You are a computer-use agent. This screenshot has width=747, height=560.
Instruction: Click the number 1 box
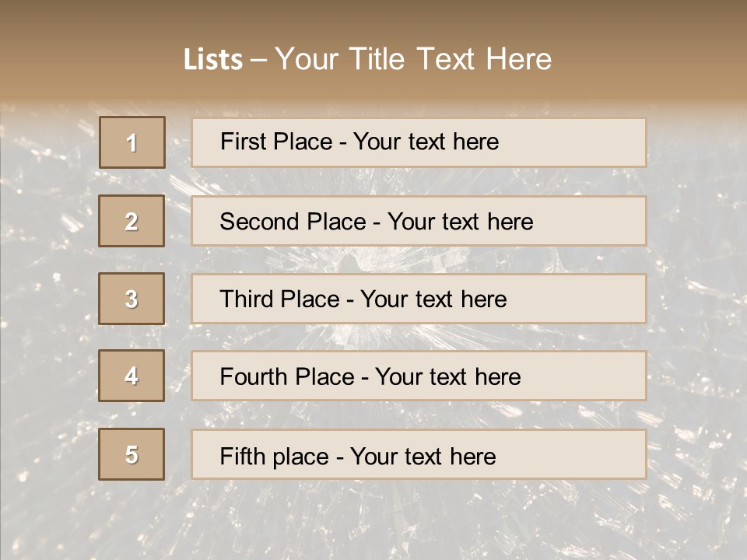point(132,142)
